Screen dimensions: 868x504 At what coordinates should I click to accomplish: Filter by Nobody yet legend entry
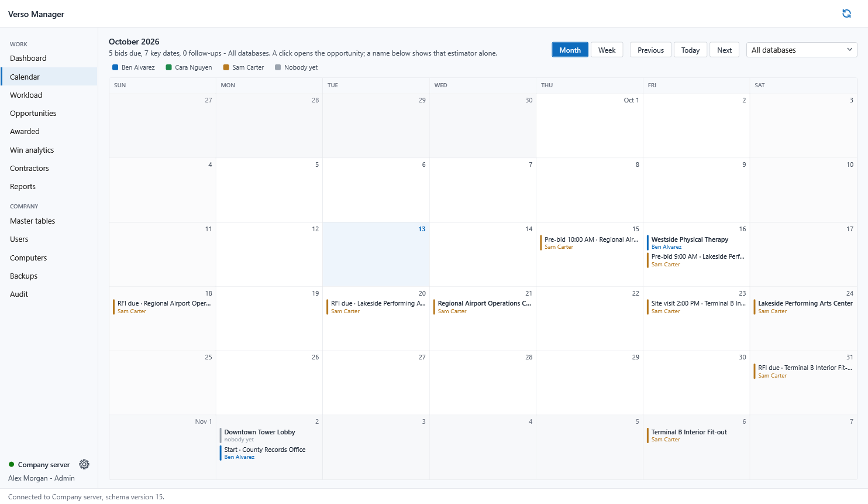pos(296,67)
